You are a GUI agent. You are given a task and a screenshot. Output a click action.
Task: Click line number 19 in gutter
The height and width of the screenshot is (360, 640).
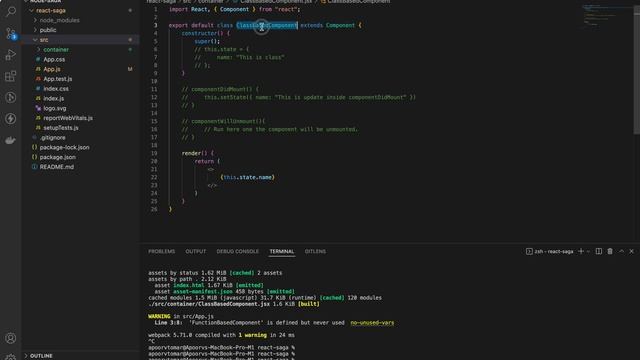point(154,153)
